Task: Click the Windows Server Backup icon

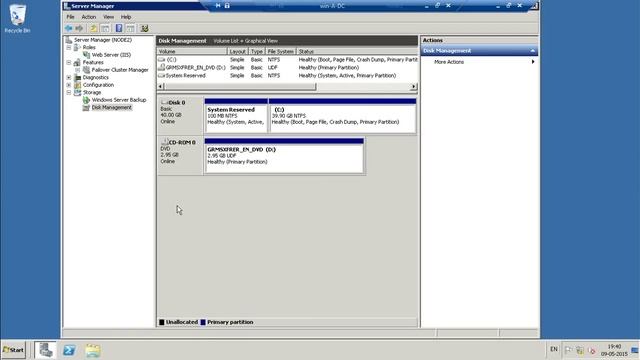Action: (86, 100)
